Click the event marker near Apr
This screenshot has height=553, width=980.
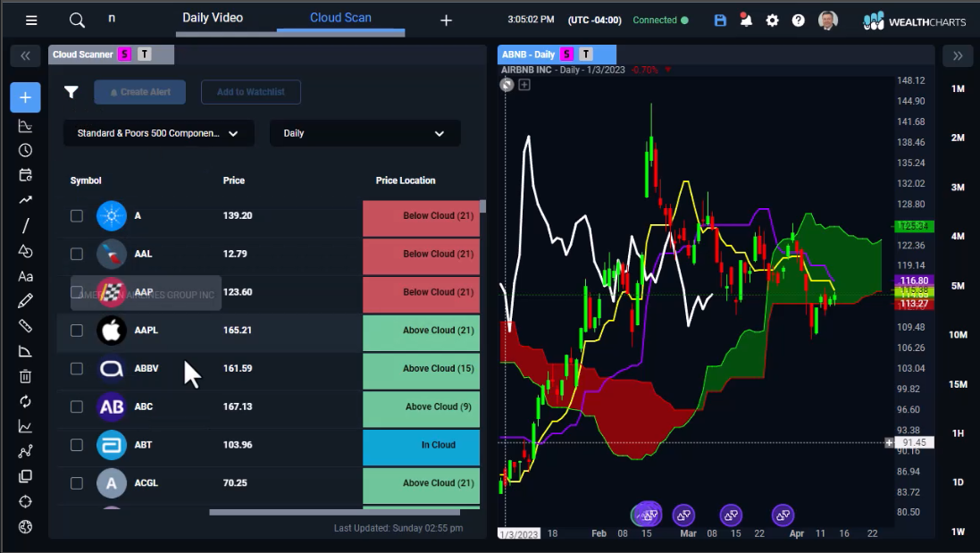click(783, 515)
